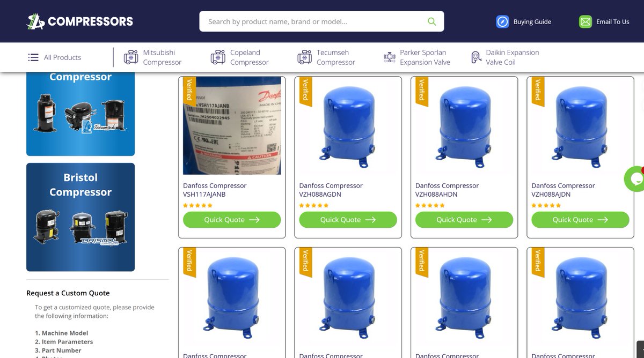Image resolution: width=644 pixels, height=358 pixels.
Task: Open Mitsubishi Compressor menu item
Action: click(x=162, y=57)
